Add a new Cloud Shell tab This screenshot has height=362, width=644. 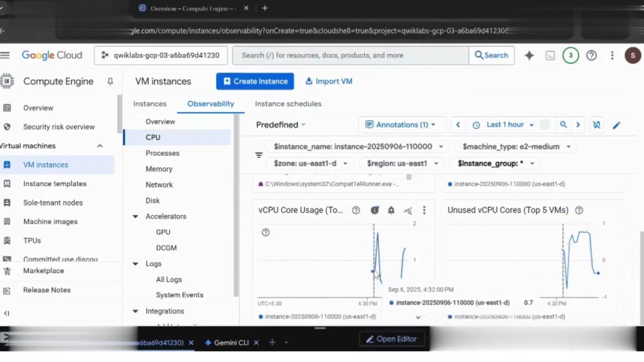pyautogui.click(x=272, y=342)
